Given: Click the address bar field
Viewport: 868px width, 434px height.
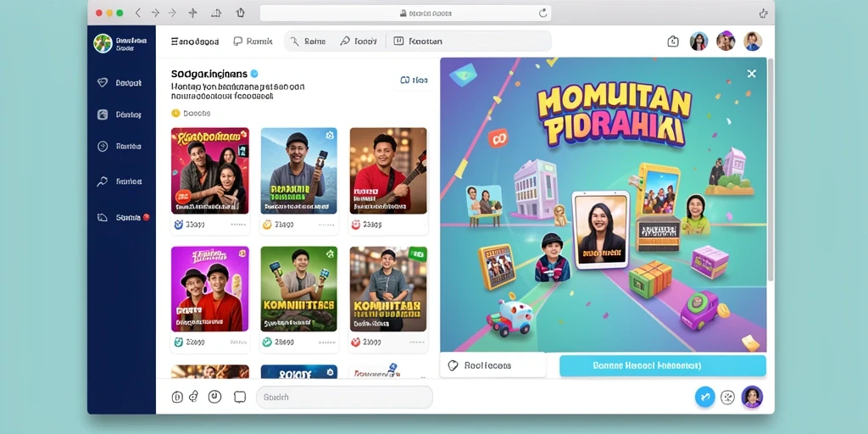Looking at the screenshot, I should [x=405, y=13].
